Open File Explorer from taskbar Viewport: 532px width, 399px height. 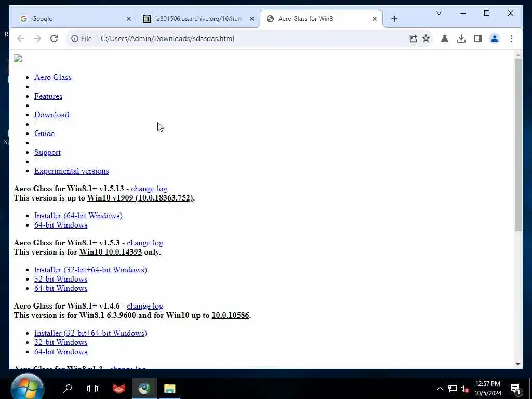tap(170, 388)
